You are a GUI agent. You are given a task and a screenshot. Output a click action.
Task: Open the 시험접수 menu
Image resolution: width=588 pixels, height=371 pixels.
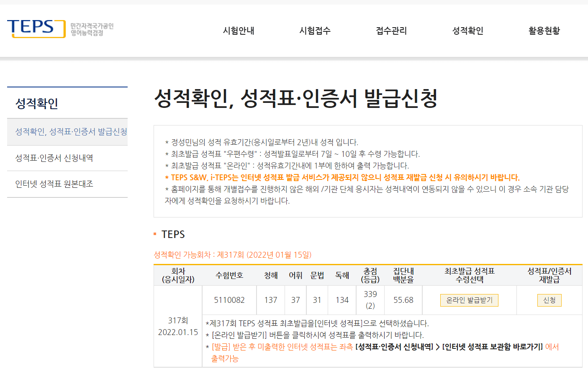point(315,31)
